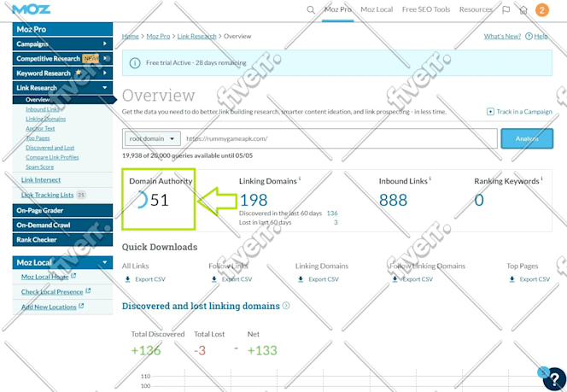Click the +133 Net value

[262, 350]
